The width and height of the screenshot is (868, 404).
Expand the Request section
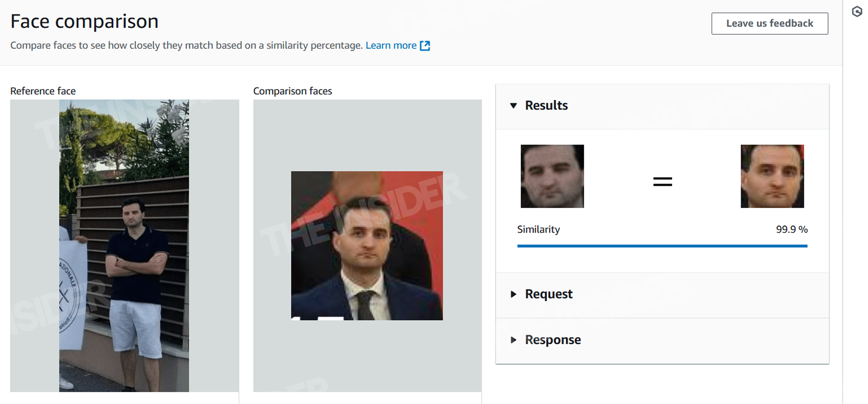514,294
